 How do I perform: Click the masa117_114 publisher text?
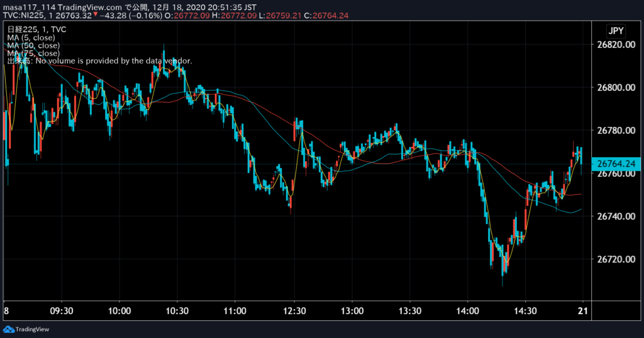click(x=30, y=8)
